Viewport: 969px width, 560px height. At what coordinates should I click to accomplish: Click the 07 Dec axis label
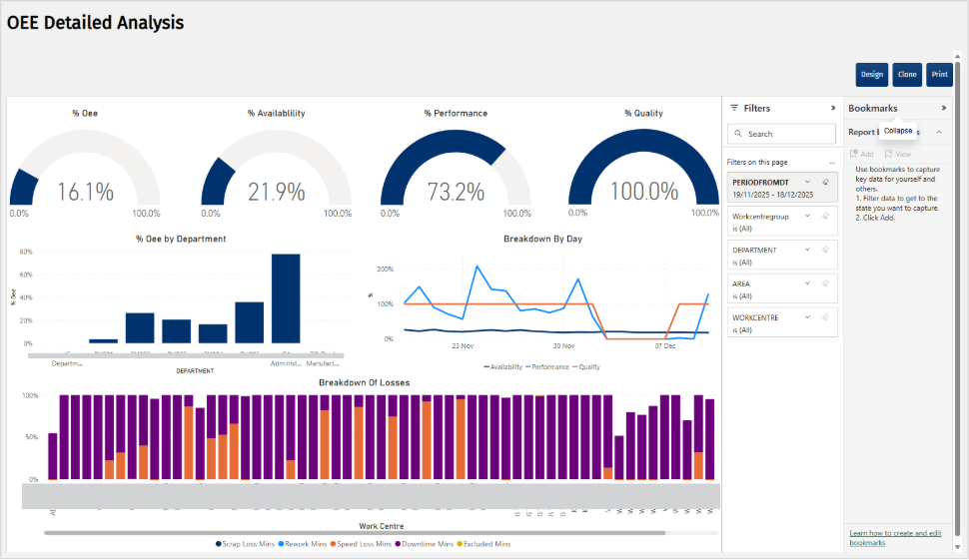coord(665,345)
